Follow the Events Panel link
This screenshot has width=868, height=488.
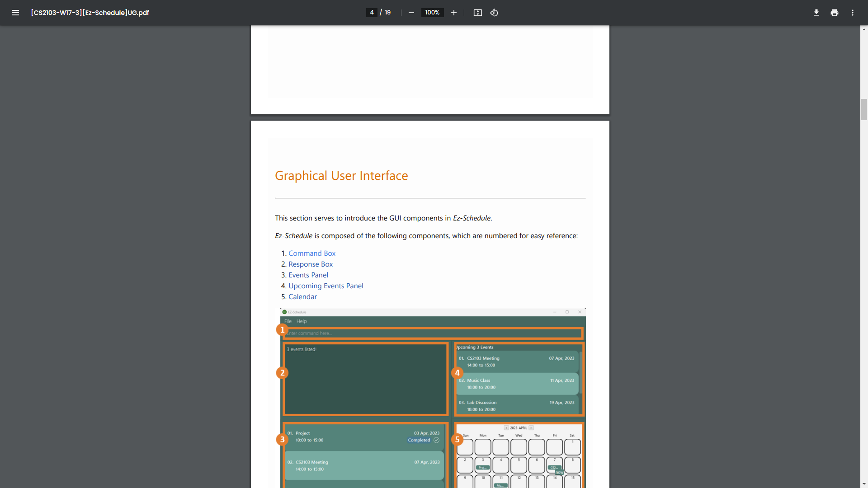[308, 275]
